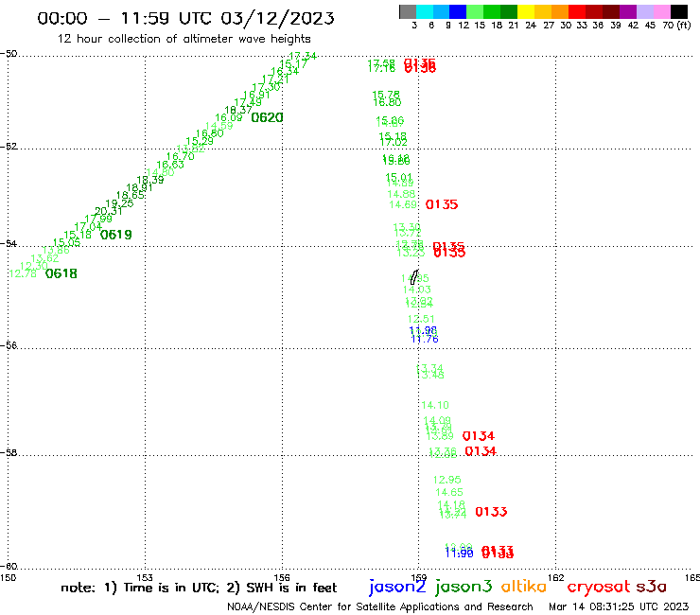700x615 pixels.
Task: Click the dark green time label '0620'
Action: (267, 118)
